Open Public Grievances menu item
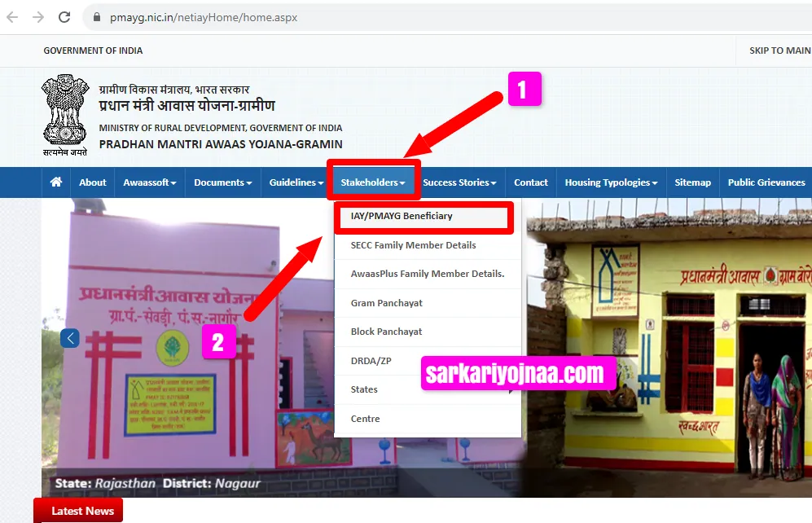The width and height of the screenshot is (812, 523). [766, 182]
